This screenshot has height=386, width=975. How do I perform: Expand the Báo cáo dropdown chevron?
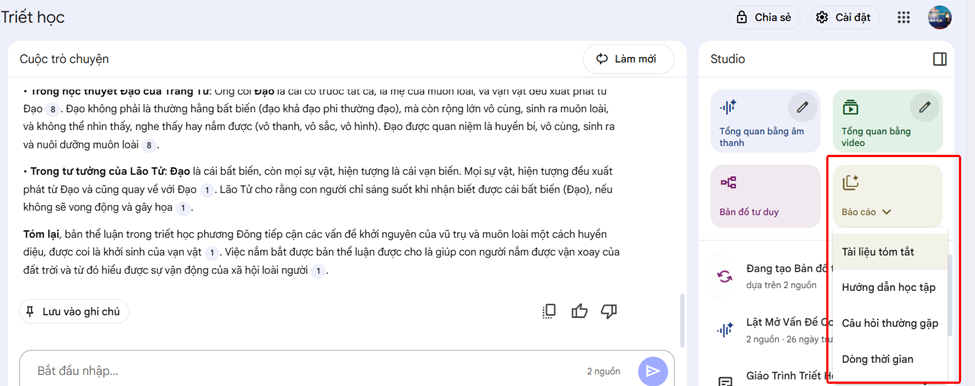887,212
